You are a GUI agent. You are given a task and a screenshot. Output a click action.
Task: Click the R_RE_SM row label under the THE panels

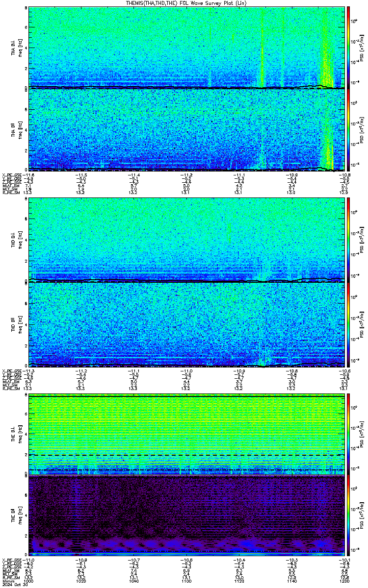11,577
